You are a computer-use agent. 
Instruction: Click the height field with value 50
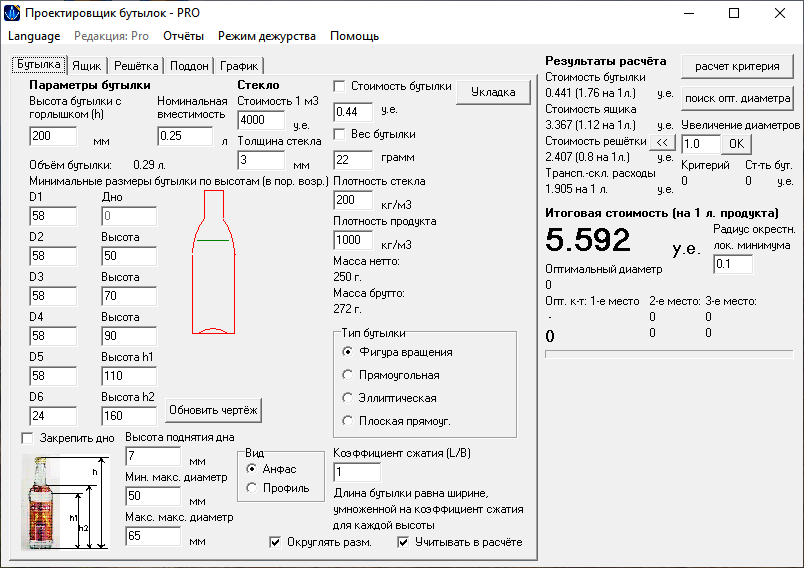click(x=129, y=256)
